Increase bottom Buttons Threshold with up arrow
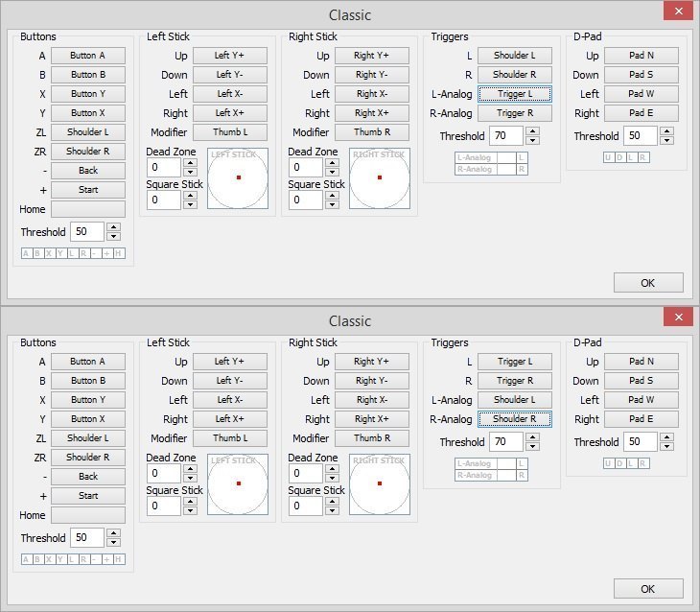This screenshot has height=612, width=700. [114, 533]
